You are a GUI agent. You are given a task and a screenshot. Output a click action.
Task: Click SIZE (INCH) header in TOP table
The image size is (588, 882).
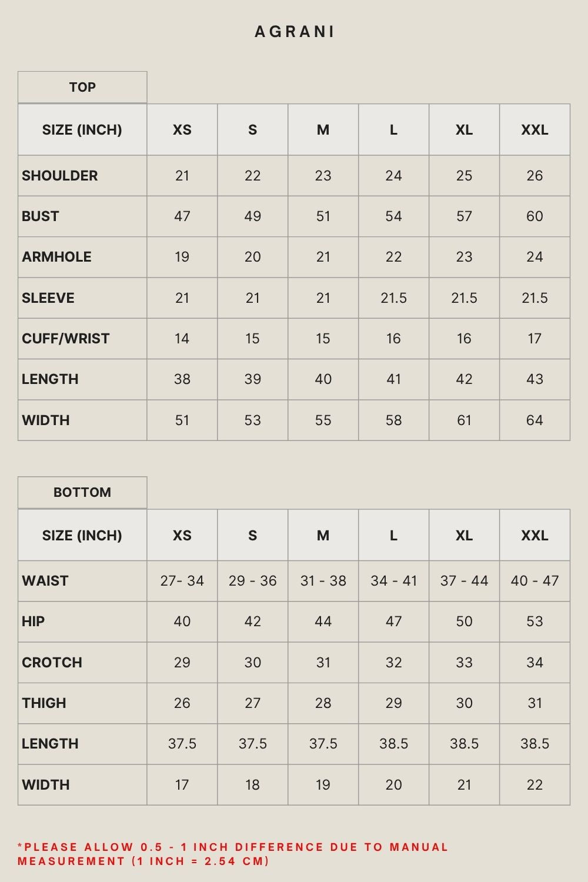tap(82, 130)
